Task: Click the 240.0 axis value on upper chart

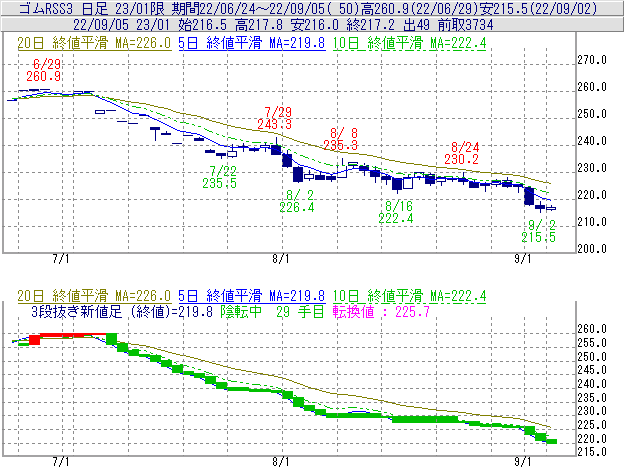Action: 592,141
